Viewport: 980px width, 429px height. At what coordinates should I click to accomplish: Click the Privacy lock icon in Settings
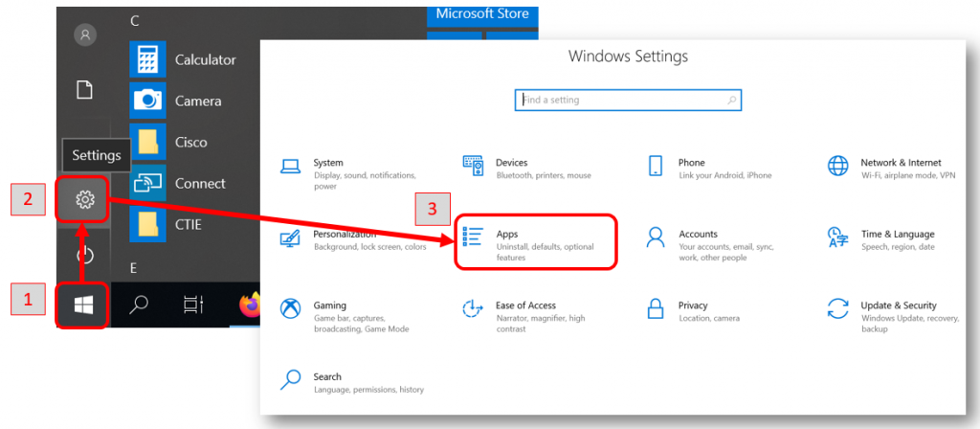pyautogui.click(x=655, y=309)
